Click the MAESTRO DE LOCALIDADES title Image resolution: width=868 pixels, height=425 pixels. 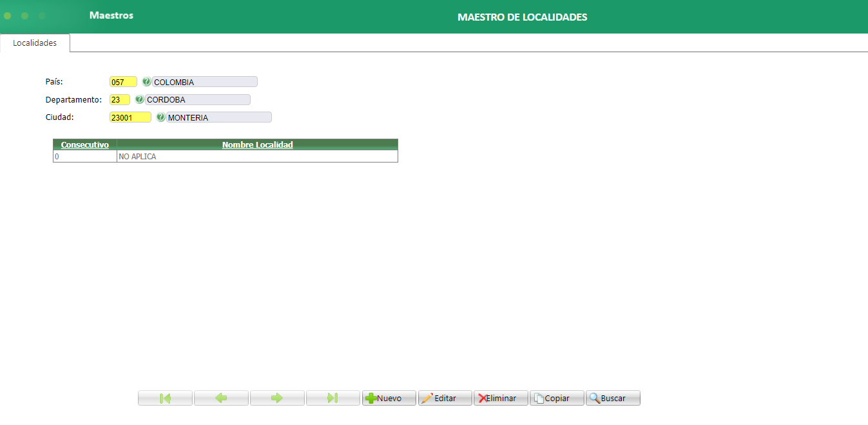523,17
